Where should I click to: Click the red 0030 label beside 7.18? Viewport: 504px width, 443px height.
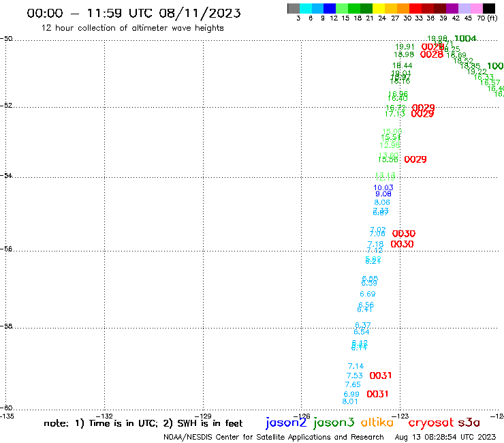click(x=402, y=244)
